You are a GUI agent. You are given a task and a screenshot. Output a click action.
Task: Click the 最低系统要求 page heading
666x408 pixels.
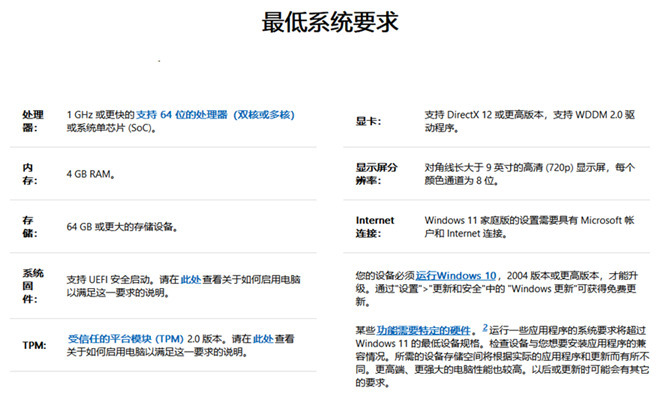coord(331,21)
